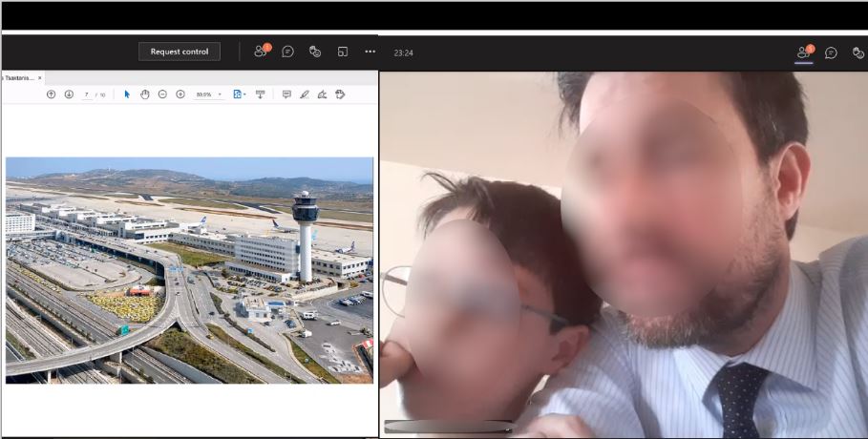The width and height of the screenshot is (868, 439).
Task: Open reactions in the right meeting toolbar
Action: (x=858, y=52)
